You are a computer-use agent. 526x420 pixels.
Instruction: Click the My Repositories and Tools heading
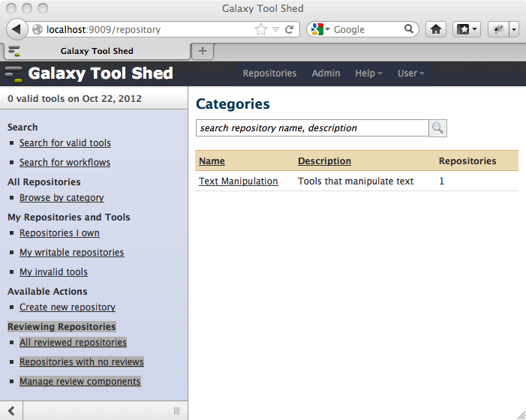tap(69, 217)
